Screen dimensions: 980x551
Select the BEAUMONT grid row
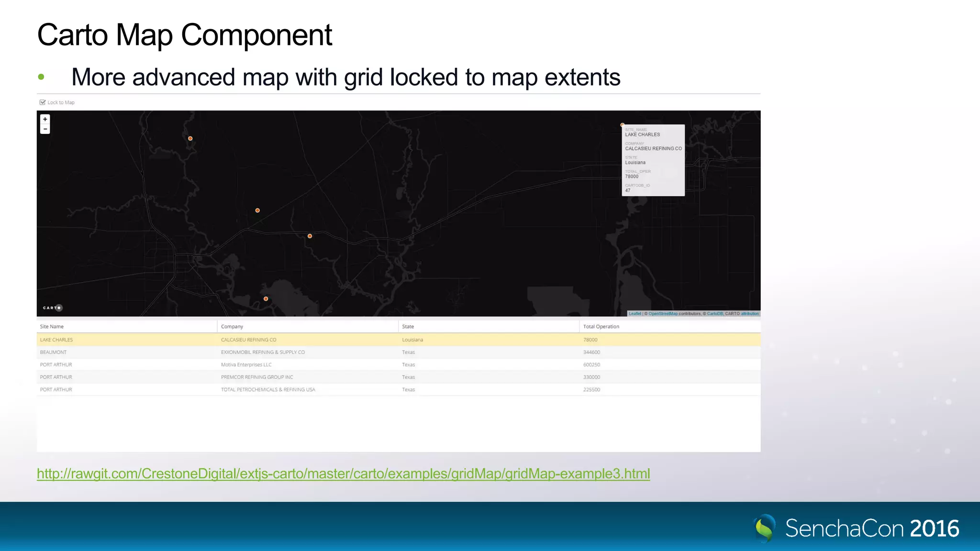pos(399,352)
